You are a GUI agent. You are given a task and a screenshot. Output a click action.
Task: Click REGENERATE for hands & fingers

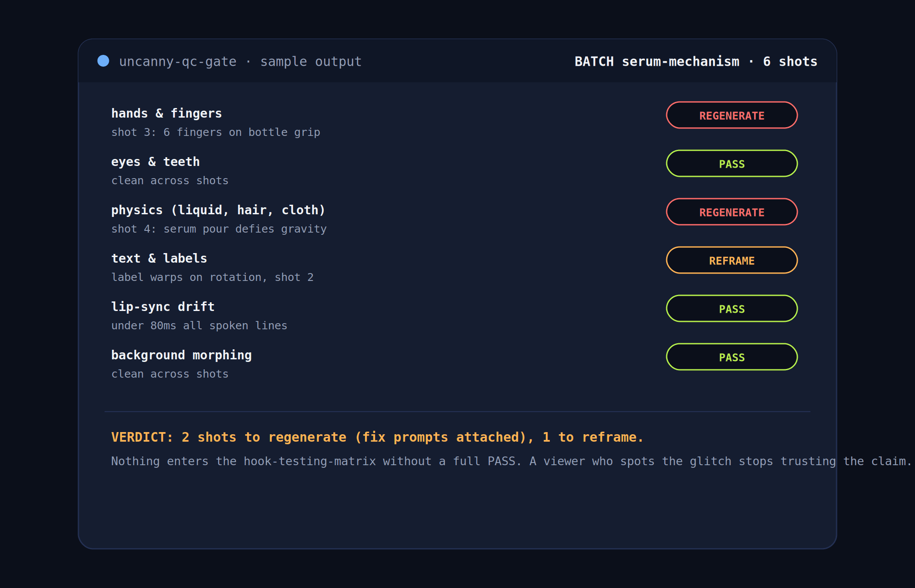coord(732,115)
